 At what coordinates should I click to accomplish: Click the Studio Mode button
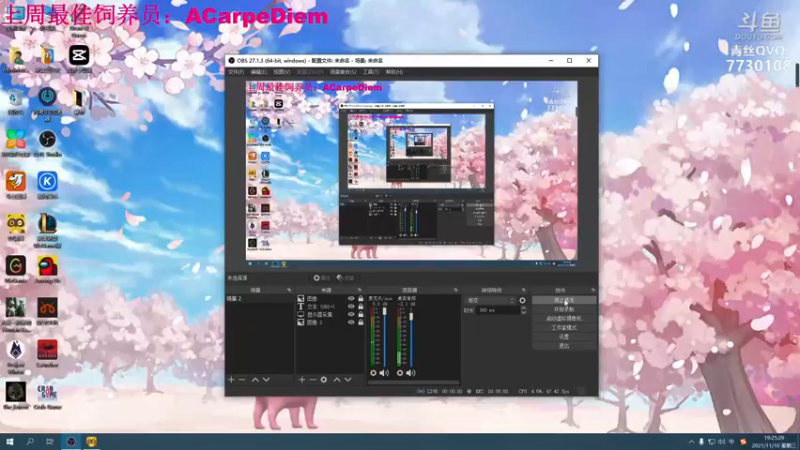[564, 328]
